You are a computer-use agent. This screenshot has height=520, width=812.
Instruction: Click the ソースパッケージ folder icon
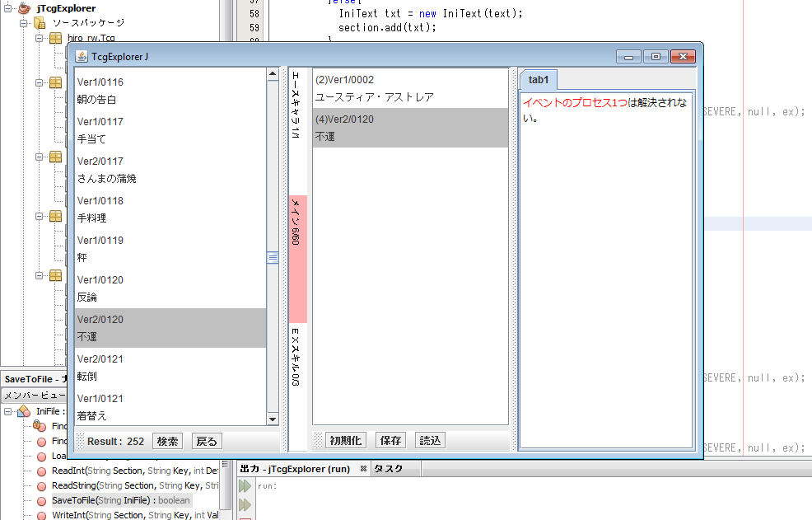[39, 23]
